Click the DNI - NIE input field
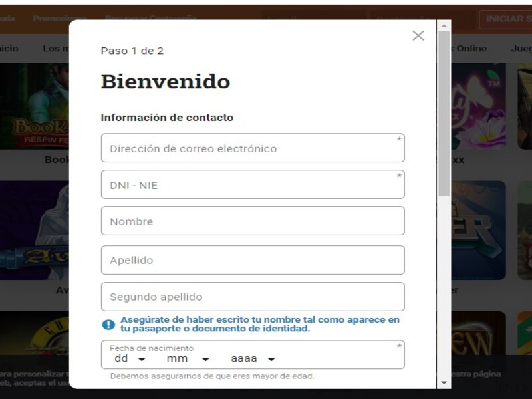The image size is (532, 399). (253, 185)
